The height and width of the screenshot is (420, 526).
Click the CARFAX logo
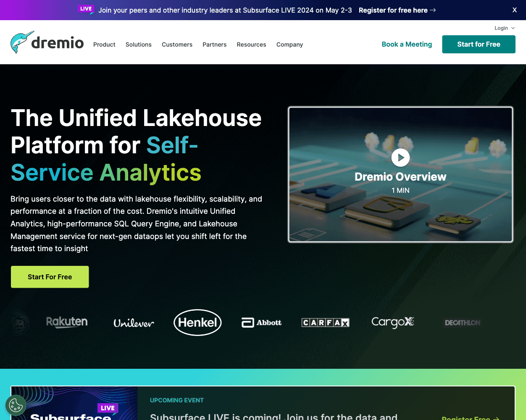[326, 323]
